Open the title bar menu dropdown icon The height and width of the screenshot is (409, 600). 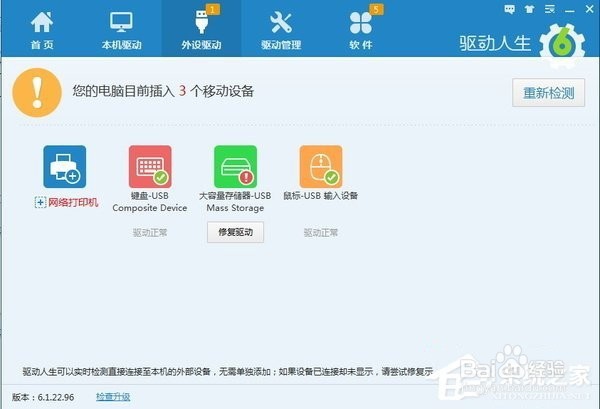550,9
